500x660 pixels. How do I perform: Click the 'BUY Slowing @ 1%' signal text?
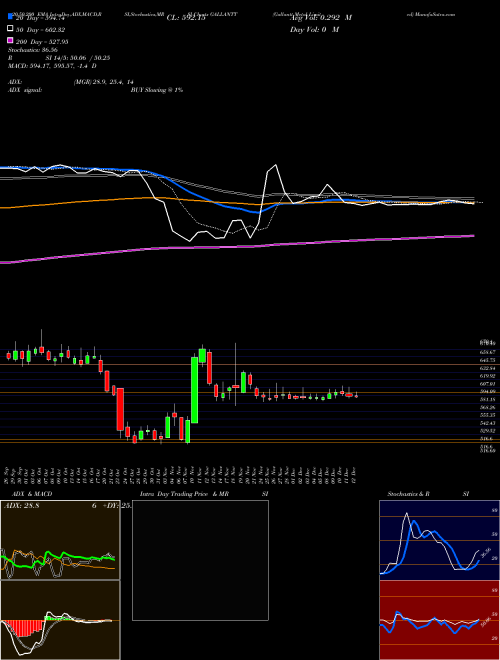[157, 90]
